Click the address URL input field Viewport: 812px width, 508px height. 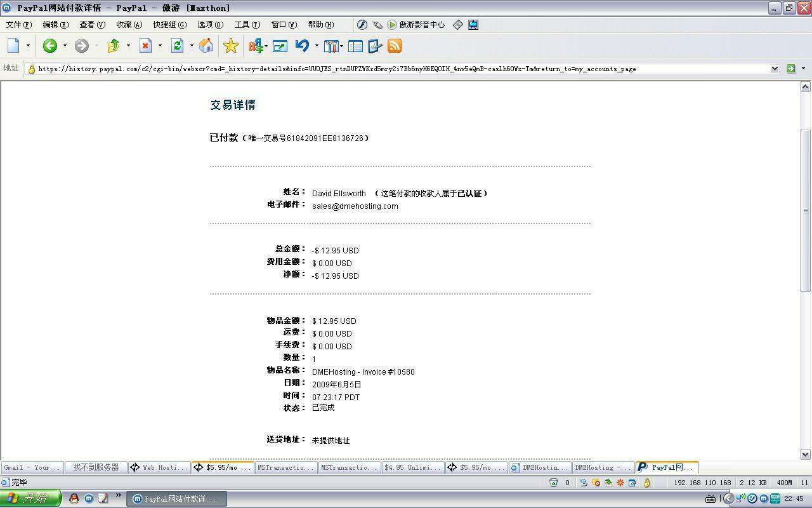(x=402, y=69)
